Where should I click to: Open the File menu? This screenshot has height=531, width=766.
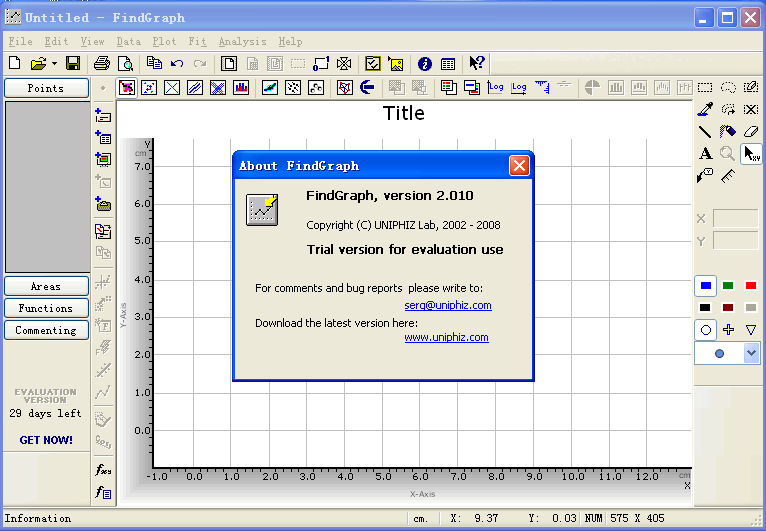[x=21, y=42]
